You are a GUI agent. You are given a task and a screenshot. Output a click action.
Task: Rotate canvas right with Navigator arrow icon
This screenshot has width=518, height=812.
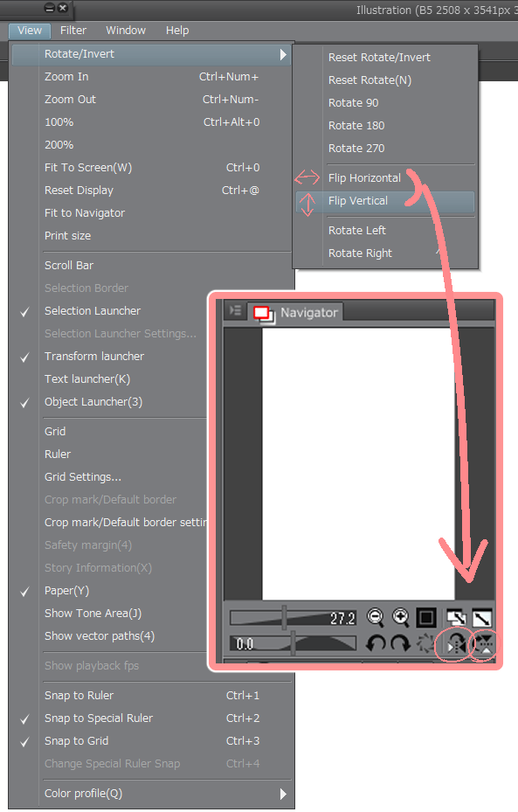click(x=401, y=643)
